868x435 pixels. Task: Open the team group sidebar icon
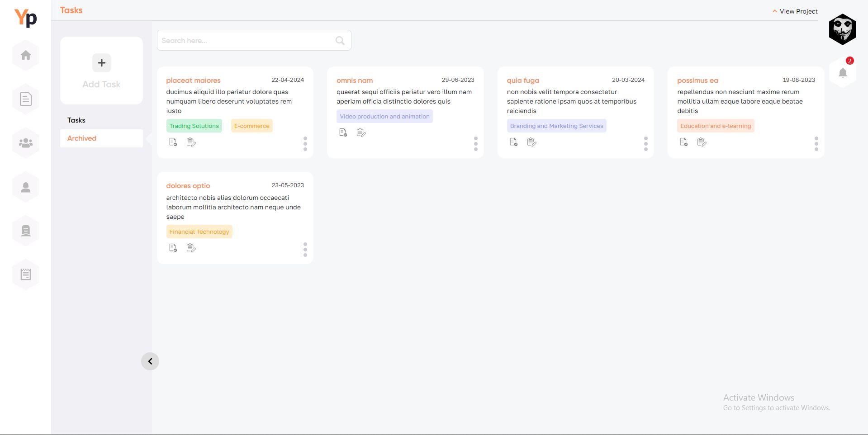point(26,143)
